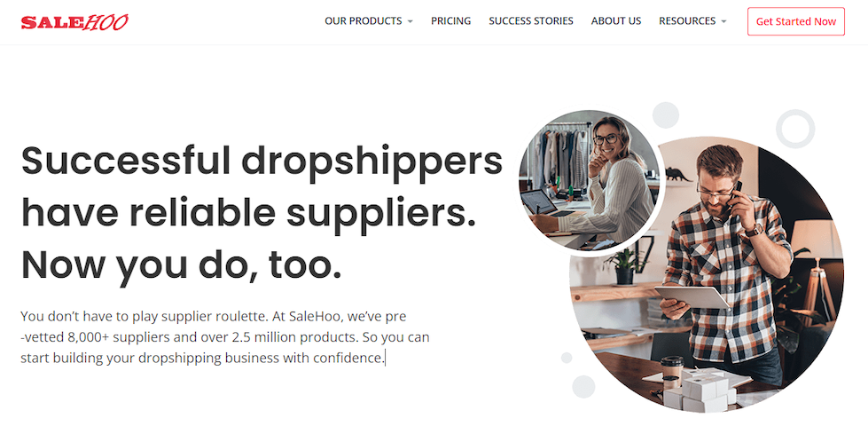The image size is (868, 434).
Task: Expand the Our Products dropdown arrow
Action: point(411,21)
